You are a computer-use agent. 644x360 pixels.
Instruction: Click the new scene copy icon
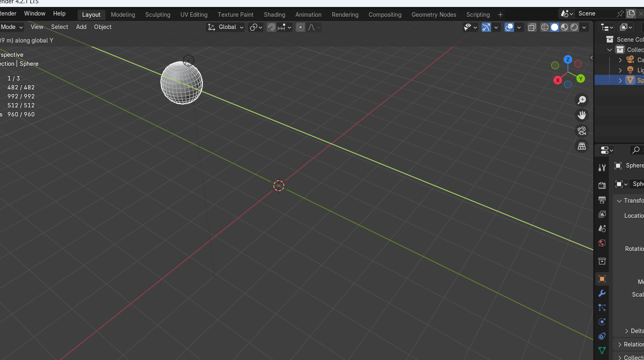[x=631, y=13]
